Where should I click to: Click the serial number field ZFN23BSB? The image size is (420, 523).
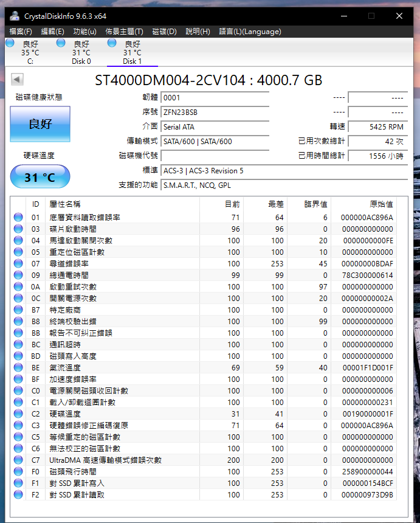tap(215, 113)
